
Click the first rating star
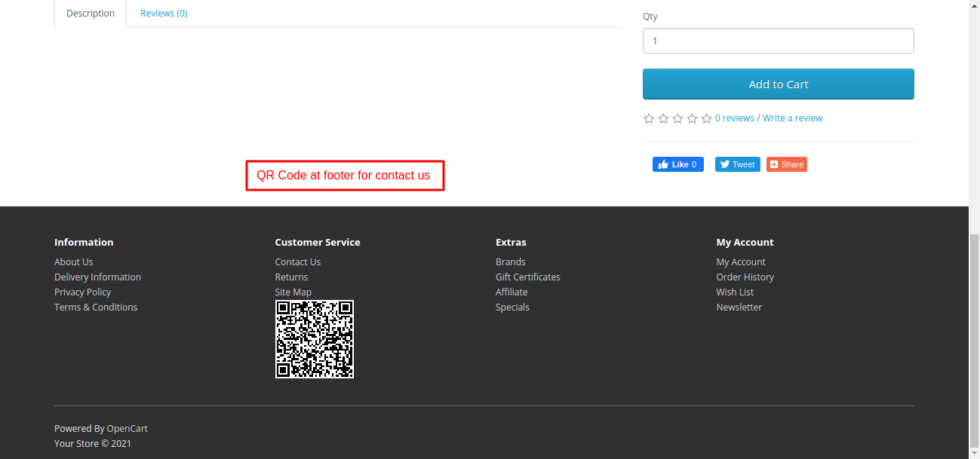tap(649, 118)
